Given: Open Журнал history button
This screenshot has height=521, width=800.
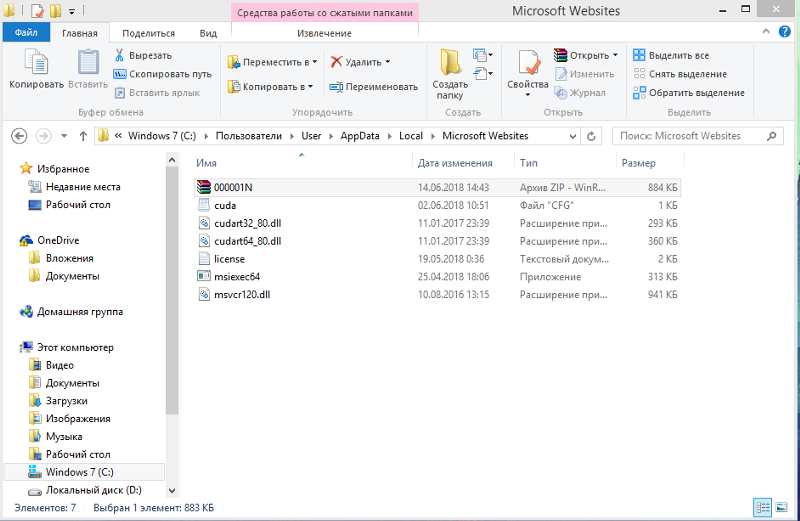Looking at the screenshot, I should (x=581, y=93).
